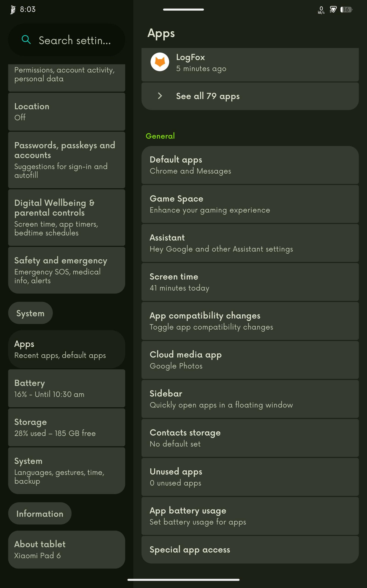The width and height of the screenshot is (367, 588).
Task: Open the LogFox app icon
Action: point(160,62)
